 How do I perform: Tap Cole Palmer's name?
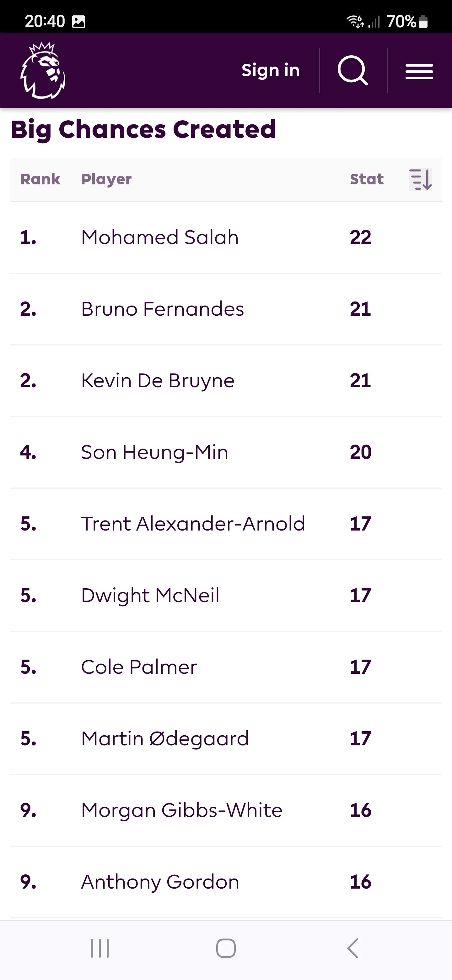tap(139, 667)
